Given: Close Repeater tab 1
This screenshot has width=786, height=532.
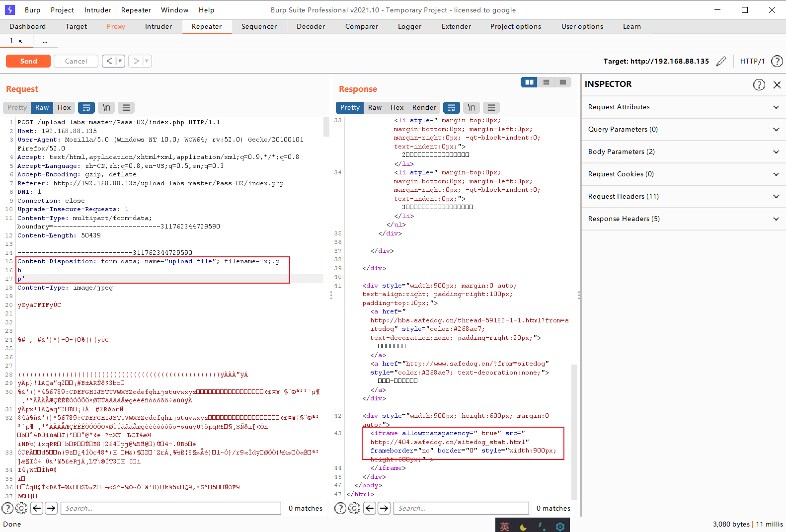Looking at the screenshot, I should (x=20, y=41).
